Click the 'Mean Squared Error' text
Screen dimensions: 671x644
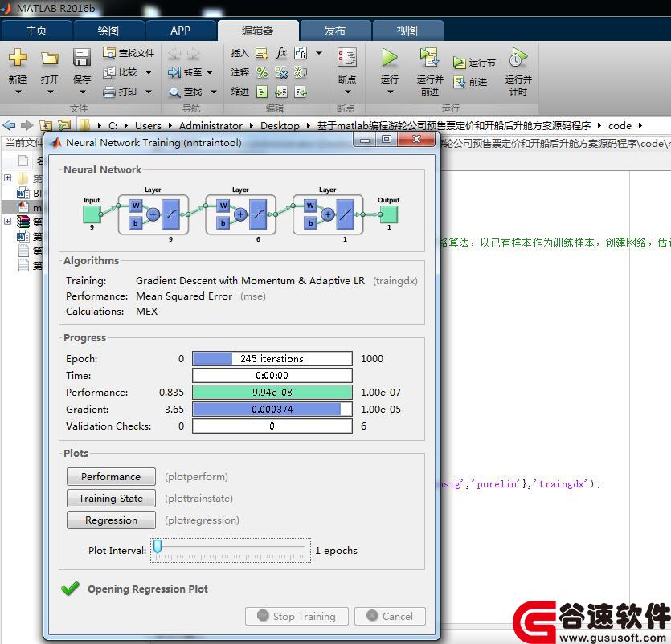(184, 296)
